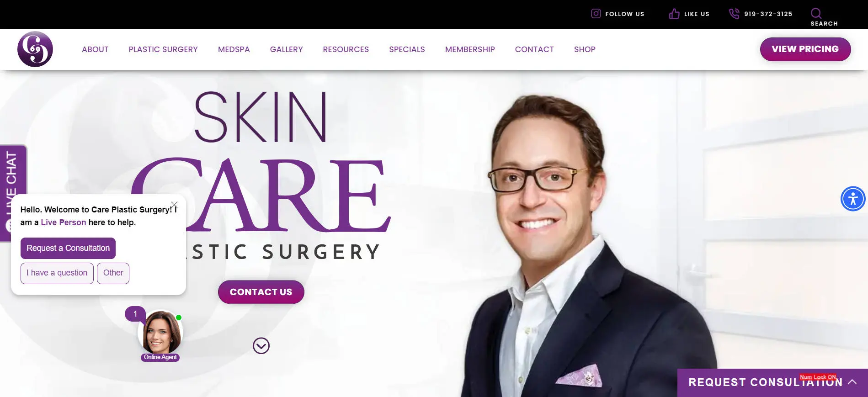This screenshot has width=868, height=397.
Task: Click the scroll-down circle arrow icon
Action: coord(261,346)
